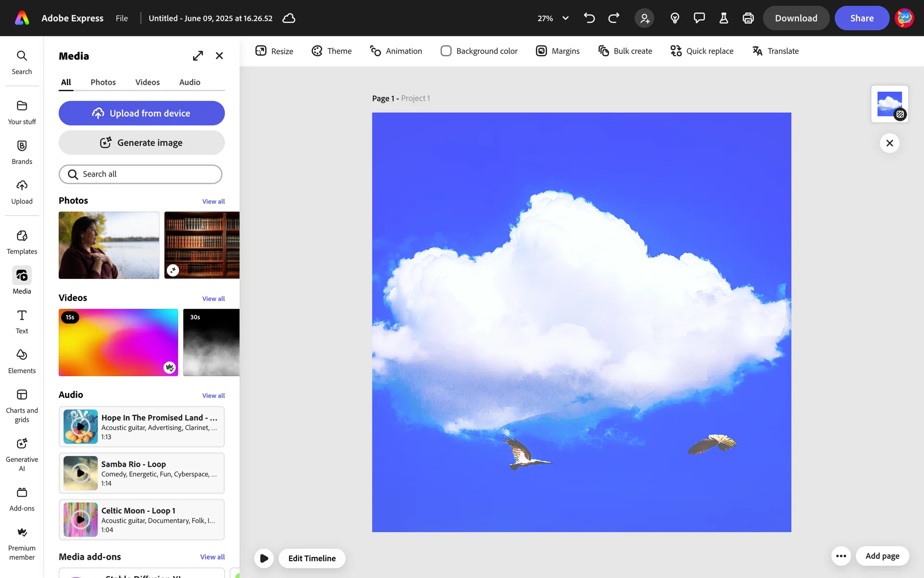Play the page preview with play button
The width and height of the screenshot is (924, 578).
[x=264, y=558]
